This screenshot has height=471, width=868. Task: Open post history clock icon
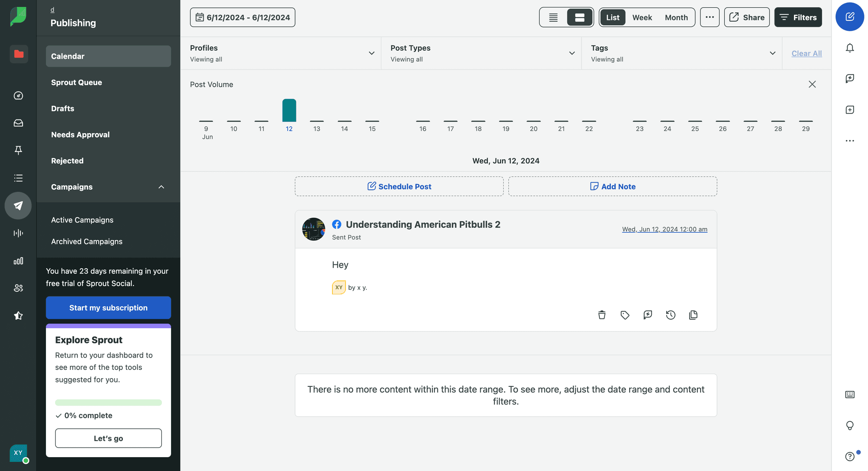[671, 315]
